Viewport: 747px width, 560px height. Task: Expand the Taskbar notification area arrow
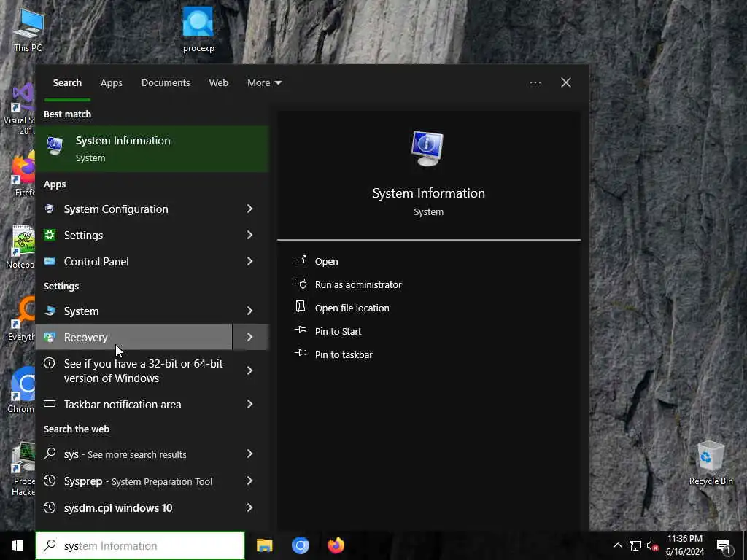(x=249, y=404)
